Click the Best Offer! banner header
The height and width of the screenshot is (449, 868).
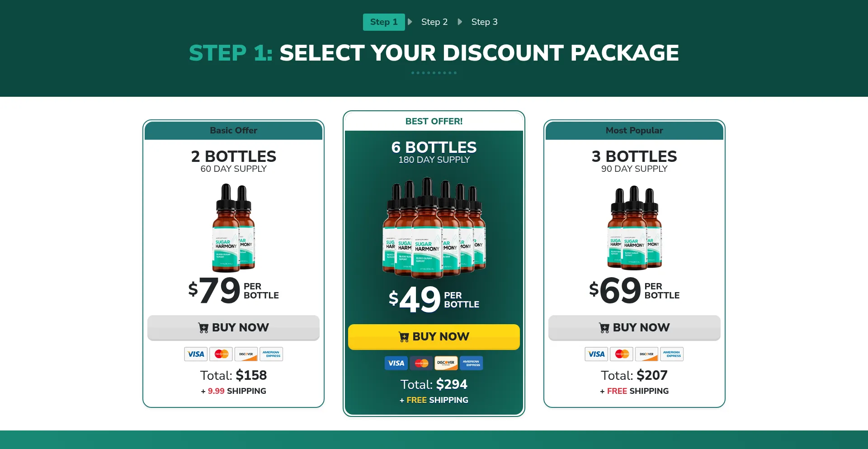[434, 121]
